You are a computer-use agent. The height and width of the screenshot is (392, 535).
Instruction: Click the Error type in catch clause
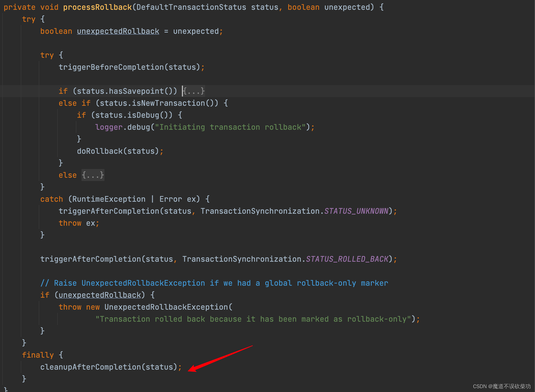(171, 199)
